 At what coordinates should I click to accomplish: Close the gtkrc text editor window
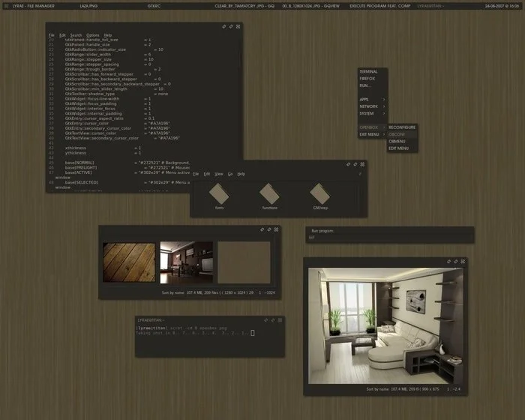point(238,26)
